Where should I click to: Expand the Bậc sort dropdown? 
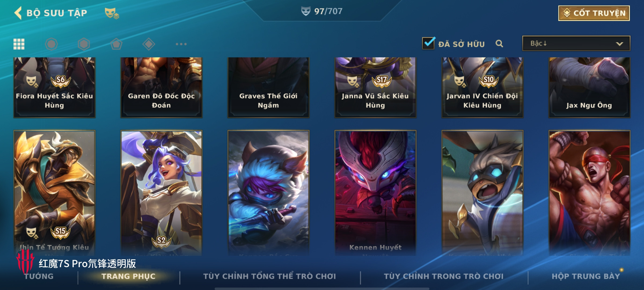(x=576, y=43)
